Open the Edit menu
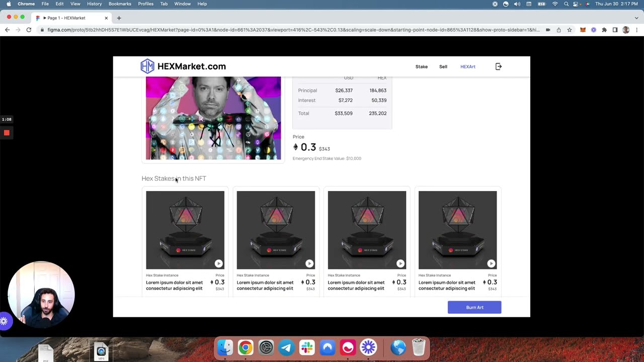The image size is (644, 362). (x=59, y=4)
